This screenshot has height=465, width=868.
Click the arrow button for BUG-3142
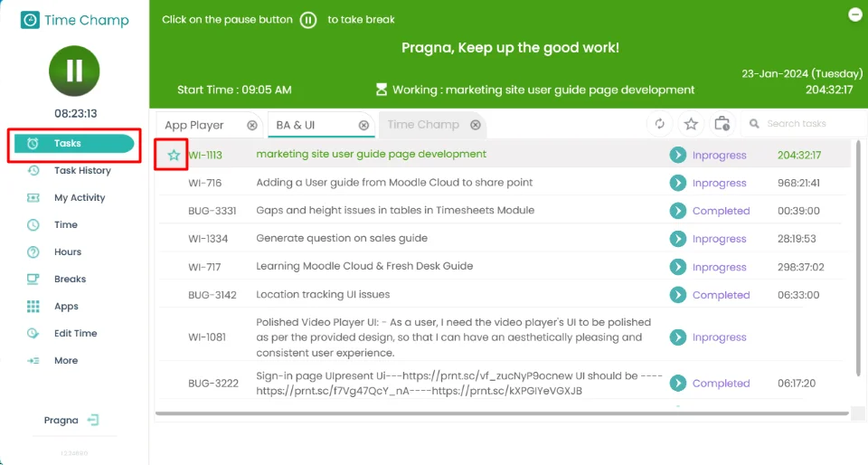click(x=677, y=295)
